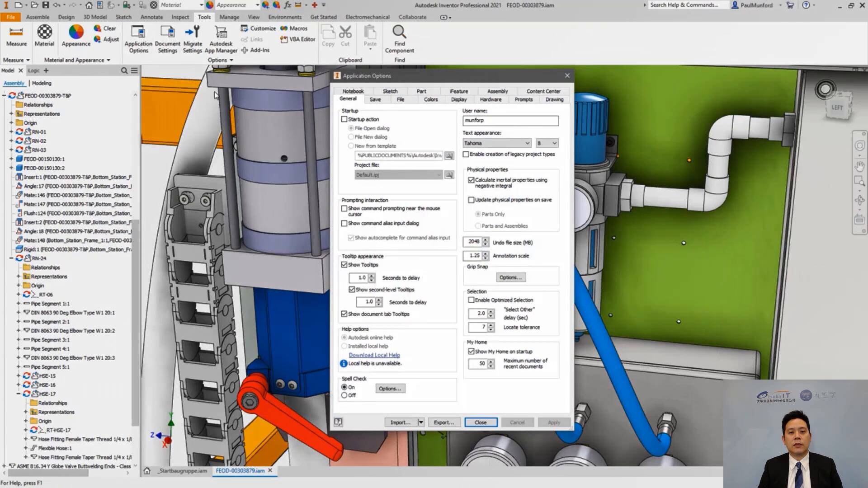Open the Material tool in ribbon
868x488 pixels.
point(44,35)
